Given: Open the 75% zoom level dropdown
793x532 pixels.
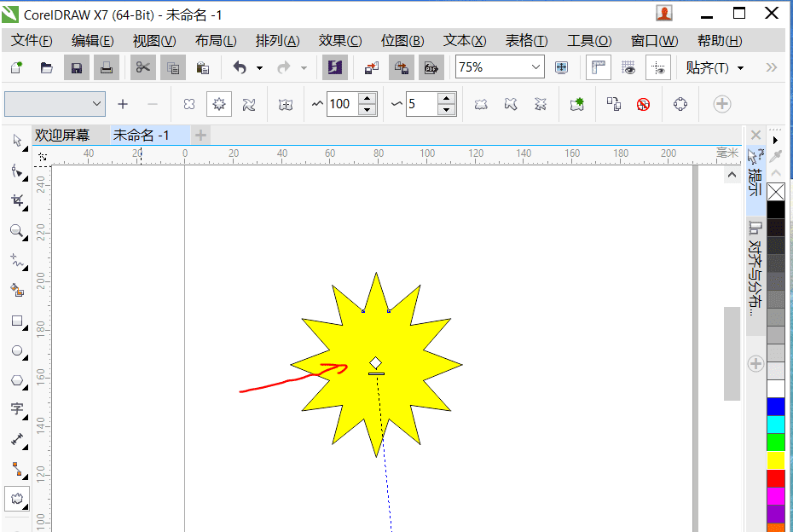Looking at the screenshot, I should pos(535,67).
